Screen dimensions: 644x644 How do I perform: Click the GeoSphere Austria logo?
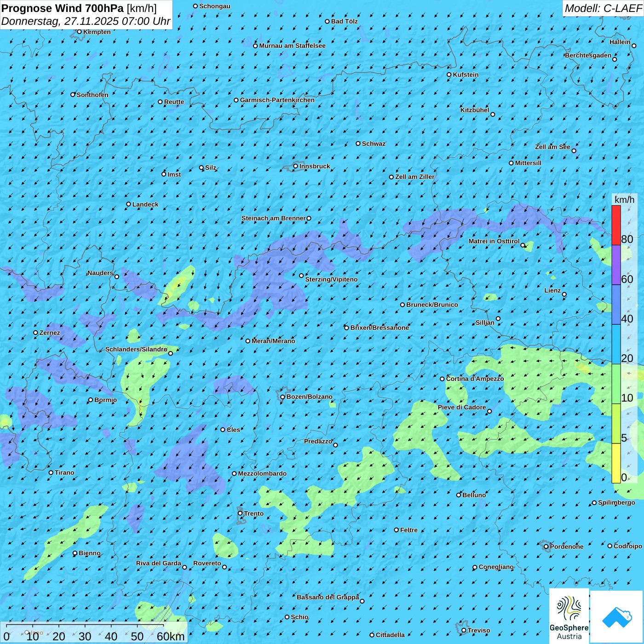click(x=569, y=616)
